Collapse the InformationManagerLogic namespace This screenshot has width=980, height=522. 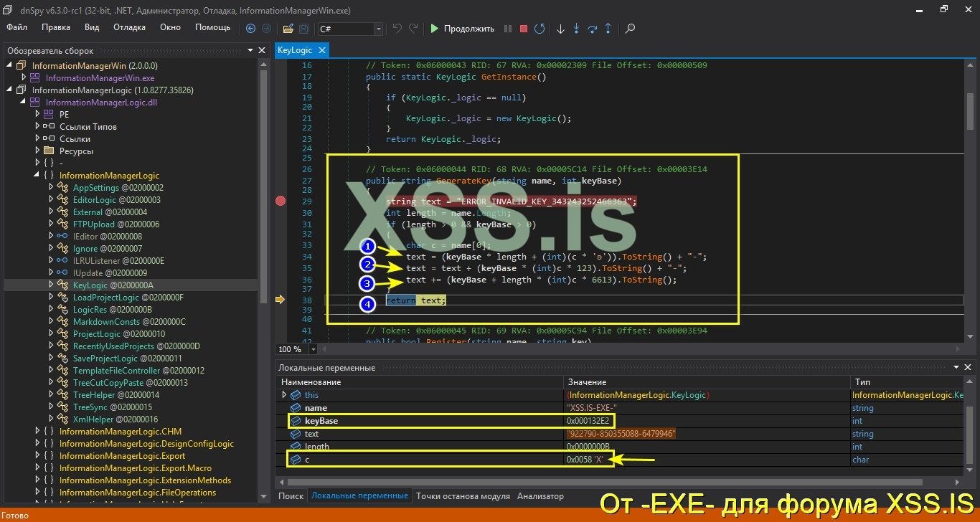[x=37, y=175]
